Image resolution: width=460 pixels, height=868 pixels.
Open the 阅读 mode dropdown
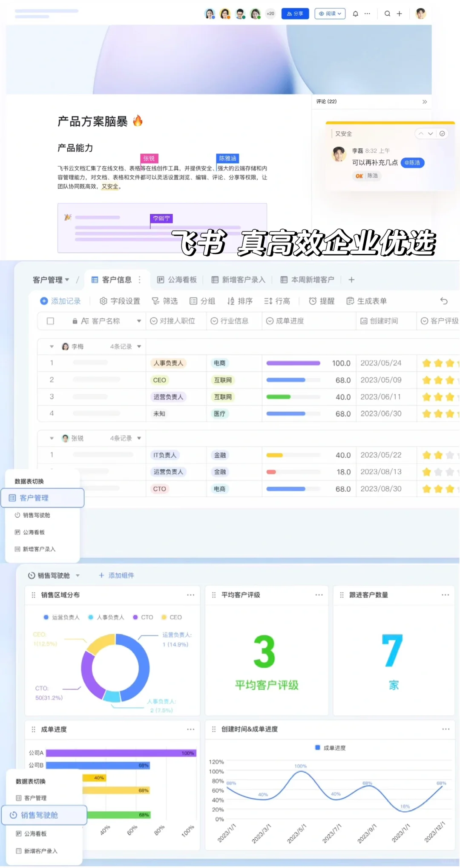pos(330,14)
